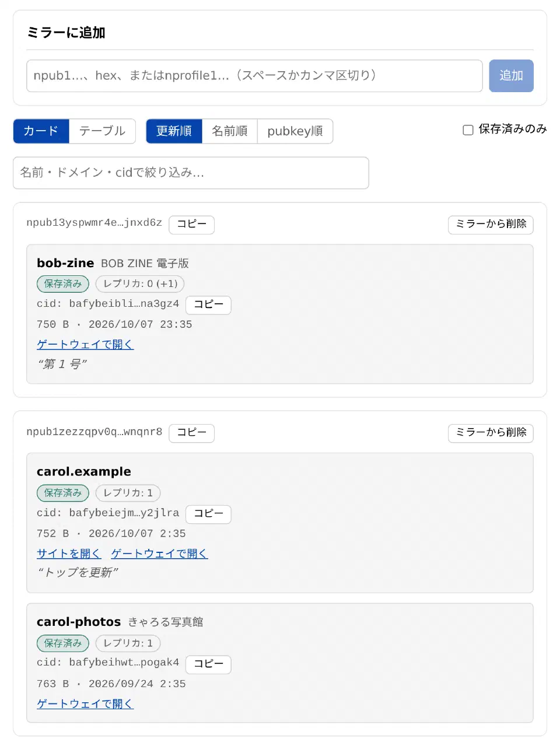Screen dimensions: 560x746
Task: Click the npub/hex mirror input field
Action: click(254, 76)
